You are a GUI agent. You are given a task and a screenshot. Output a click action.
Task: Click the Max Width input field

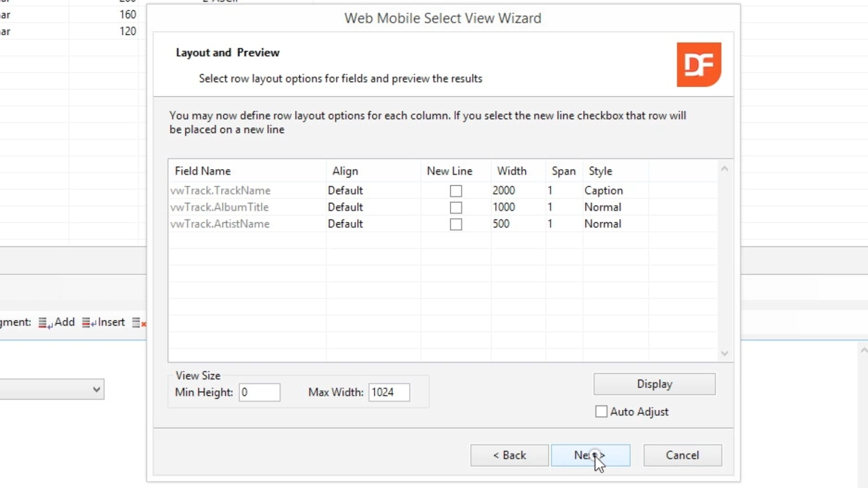click(x=389, y=392)
